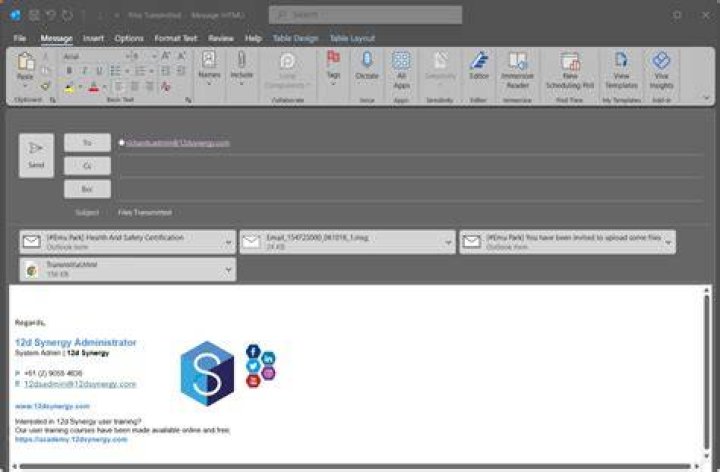
Task: Click the Cc recipients button
Action: (87, 166)
